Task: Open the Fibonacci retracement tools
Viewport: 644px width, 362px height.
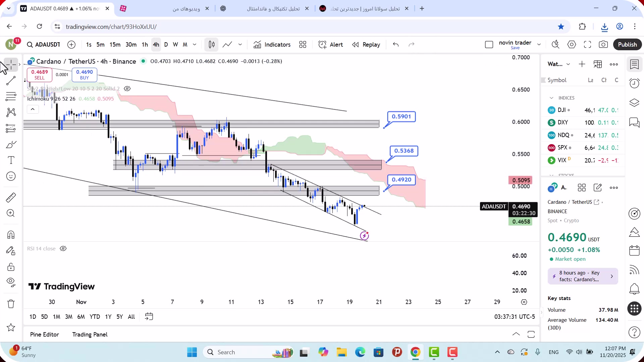Action: tap(11, 96)
